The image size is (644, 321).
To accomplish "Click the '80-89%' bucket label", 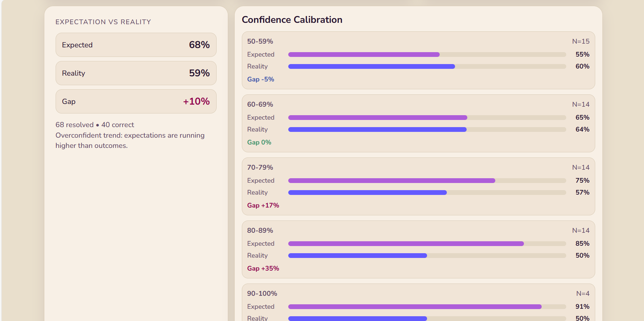I will pyautogui.click(x=260, y=230).
